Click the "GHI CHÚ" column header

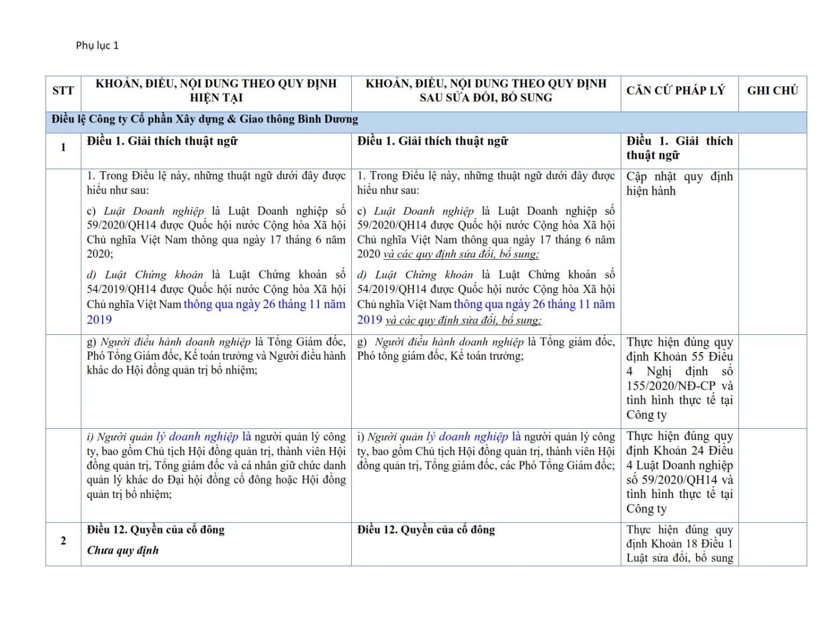772,91
